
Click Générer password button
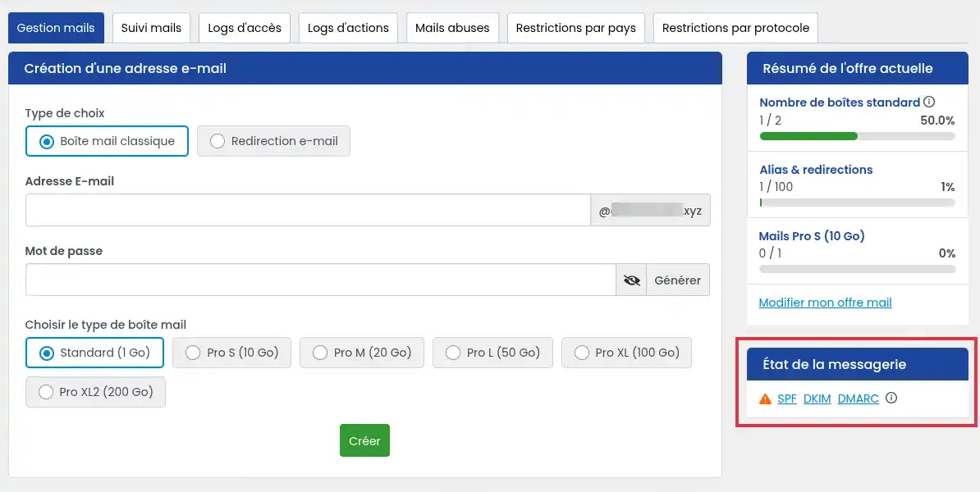pos(677,280)
